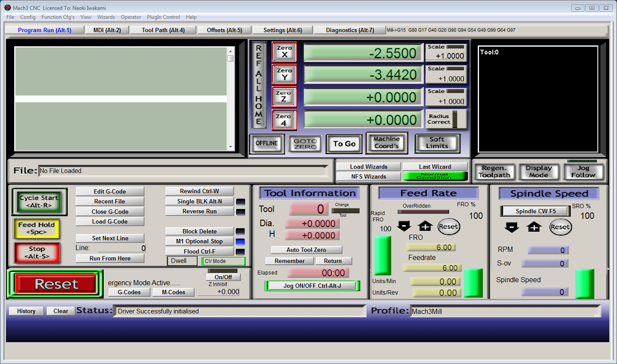Click the REF ALL HOME control
Viewport: 617px width, 364px height.
tap(258, 84)
